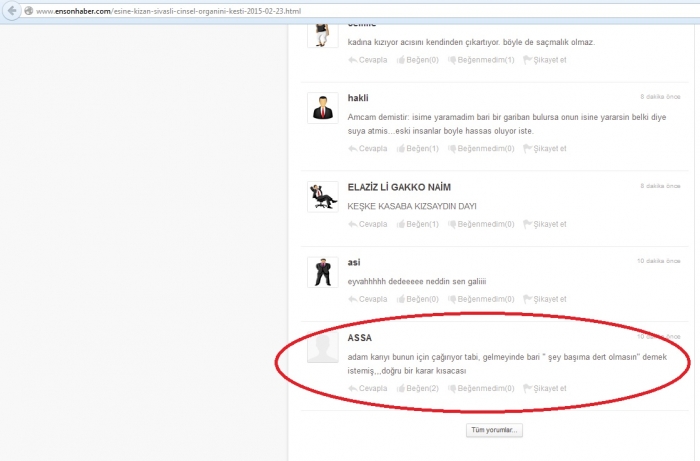Click asi's avatar thumbnail
700x461 pixels.
(x=323, y=271)
